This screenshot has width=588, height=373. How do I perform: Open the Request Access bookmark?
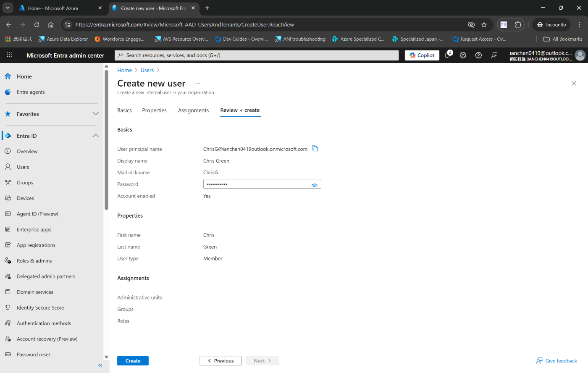point(479,39)
